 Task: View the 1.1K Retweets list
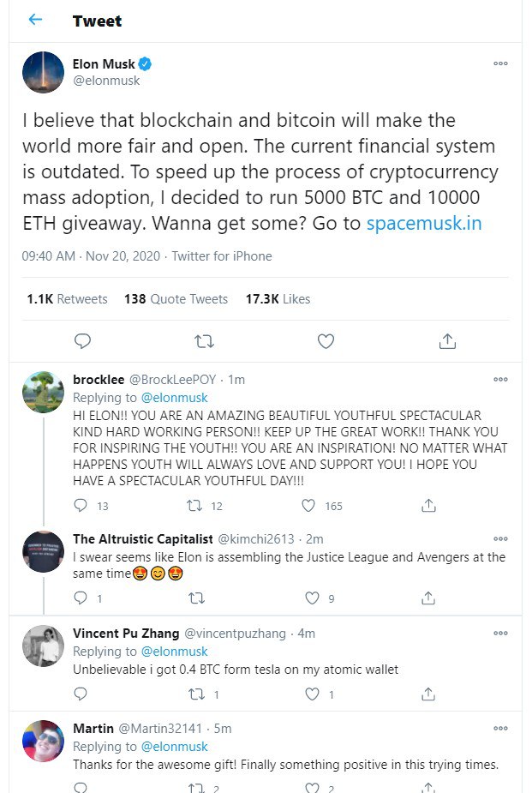[x=67, y=299]
